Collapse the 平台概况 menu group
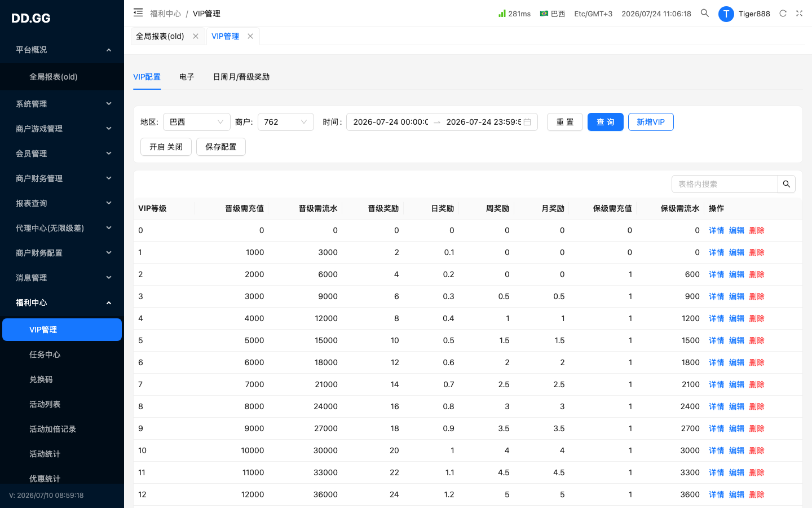812x508 pixels. pos(62,50)
